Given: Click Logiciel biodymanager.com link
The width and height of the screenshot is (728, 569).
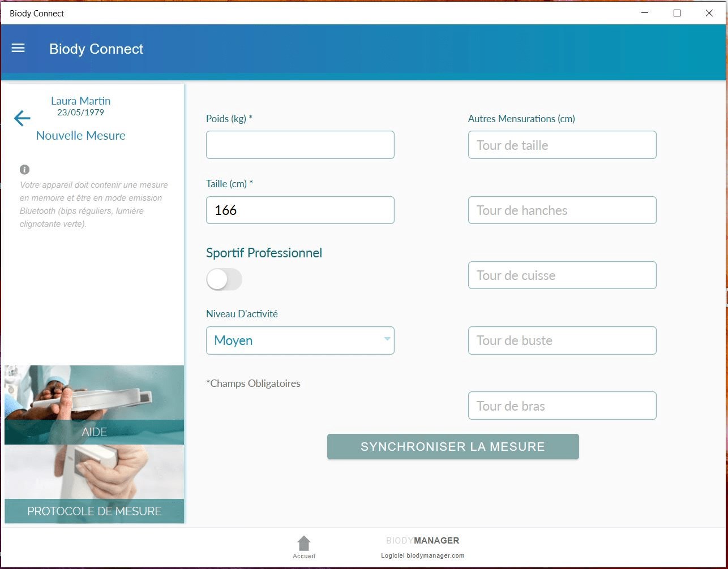Looking at the screenshot, I should (422, 555).
